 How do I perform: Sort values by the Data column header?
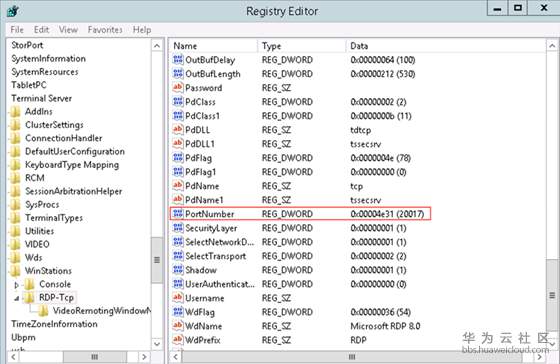(446, 46)
